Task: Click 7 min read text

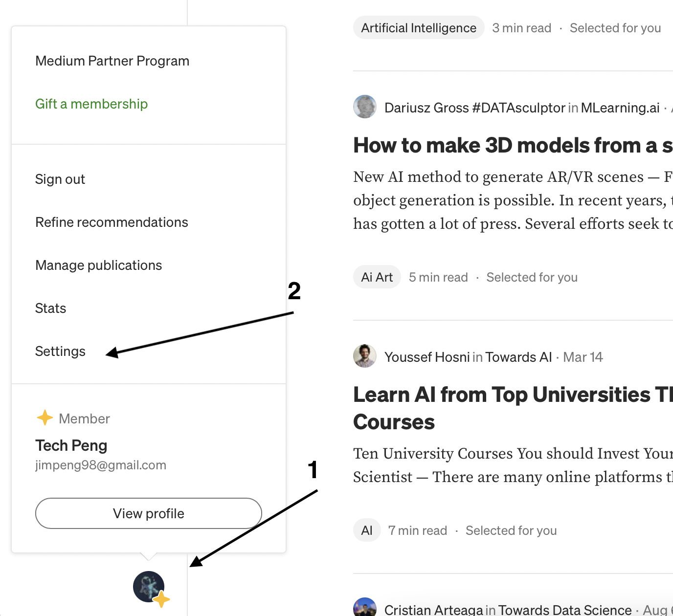Action: tap(418, 530)
